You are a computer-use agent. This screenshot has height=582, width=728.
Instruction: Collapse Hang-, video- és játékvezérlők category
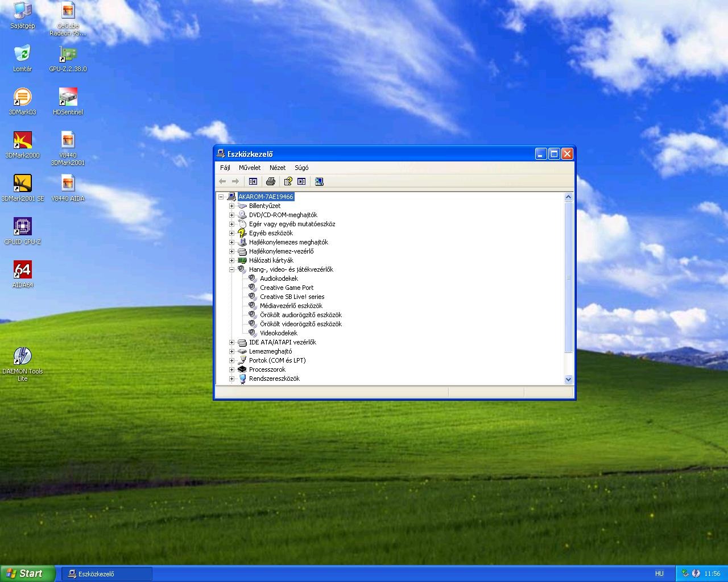pyautogui.click(x=231, y=269)
